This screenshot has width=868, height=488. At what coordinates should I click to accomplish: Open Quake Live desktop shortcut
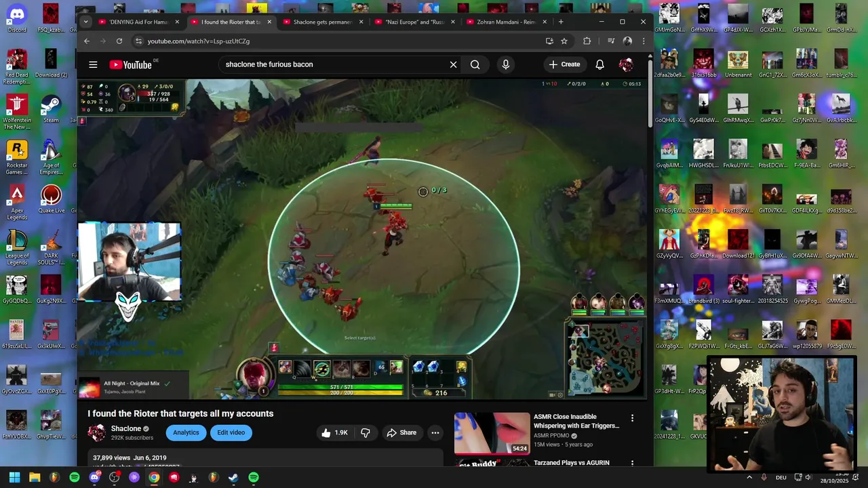pos(51,199)
